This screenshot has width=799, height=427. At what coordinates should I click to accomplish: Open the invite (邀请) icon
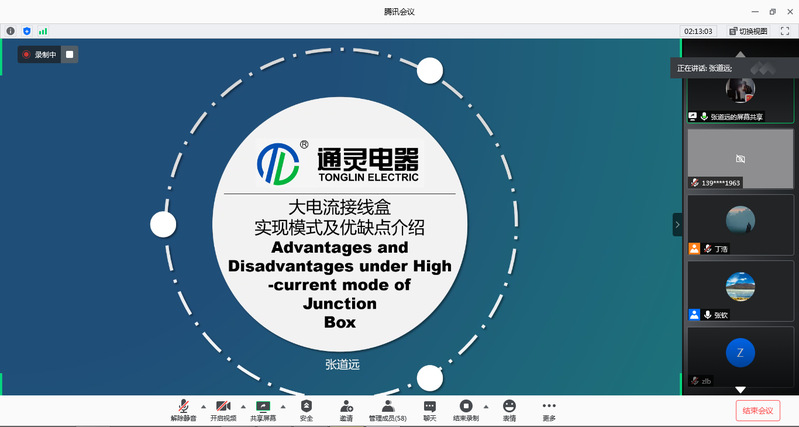(346, 406)
